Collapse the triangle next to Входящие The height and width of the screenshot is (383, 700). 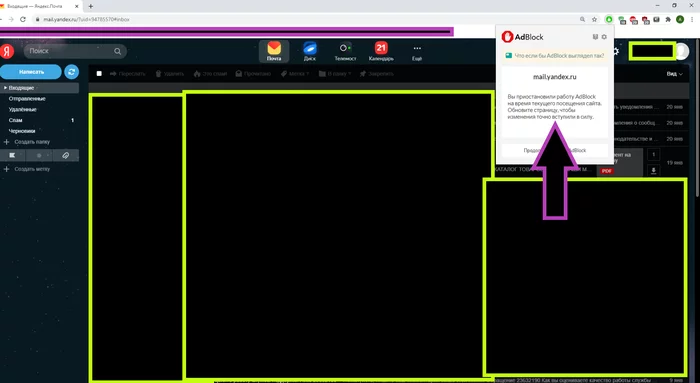tap(5, 88)
